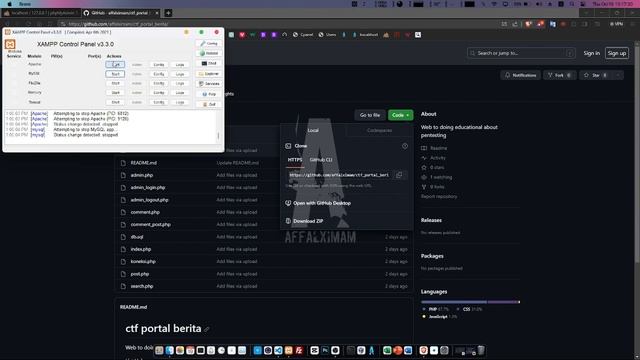The height and width of the screenshot is (360, 640).
Task: Open the index.php file
Action: point(141,249)
